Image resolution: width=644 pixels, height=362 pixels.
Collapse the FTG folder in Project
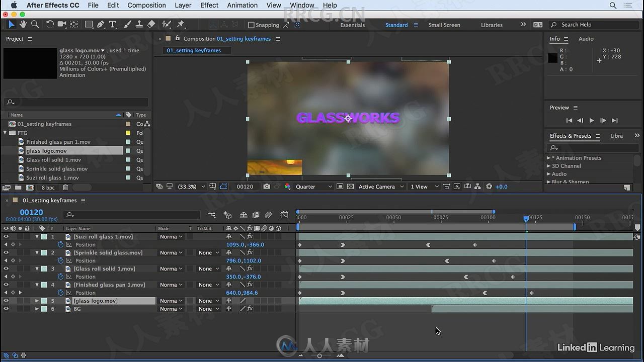(x=6, y=133)
